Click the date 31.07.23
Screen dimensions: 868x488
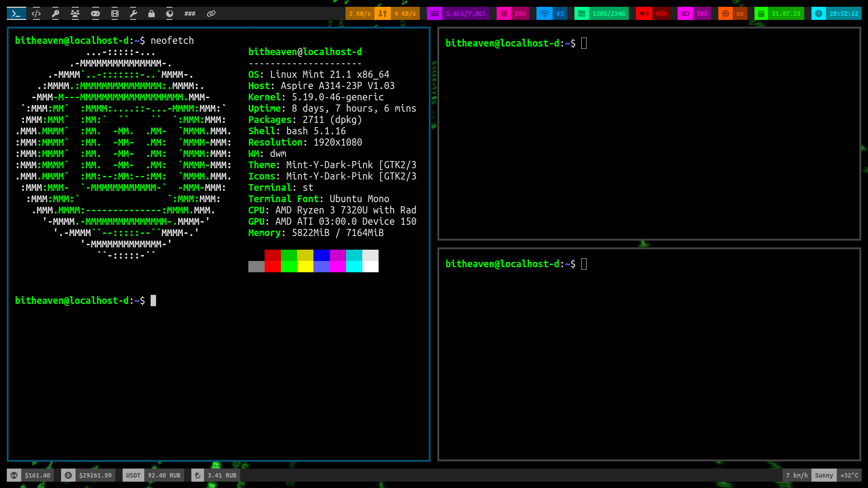click(786, 14)
